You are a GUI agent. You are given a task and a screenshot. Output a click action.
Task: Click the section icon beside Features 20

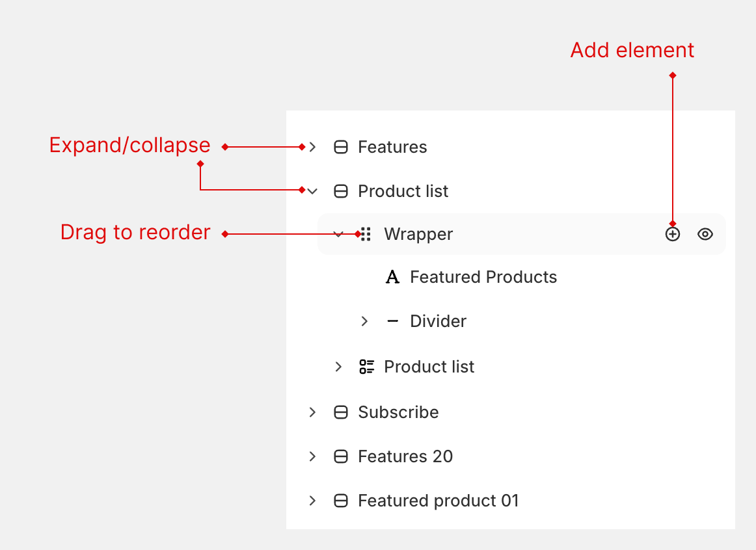click(340, 457)
